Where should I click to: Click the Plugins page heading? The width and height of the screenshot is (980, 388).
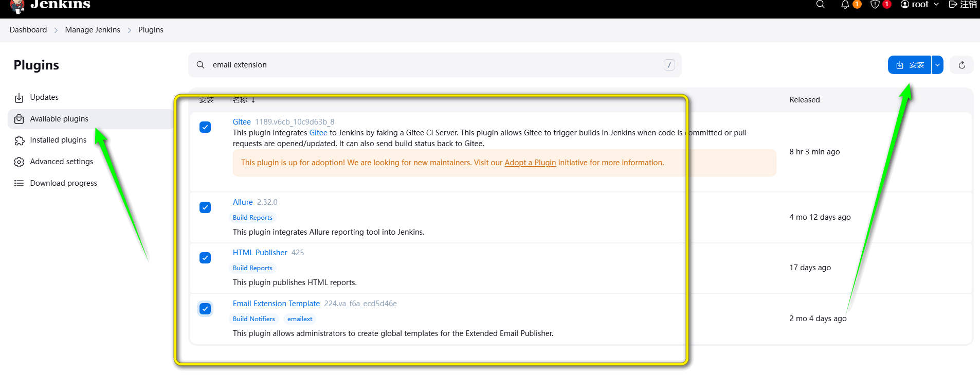(36, 65)
